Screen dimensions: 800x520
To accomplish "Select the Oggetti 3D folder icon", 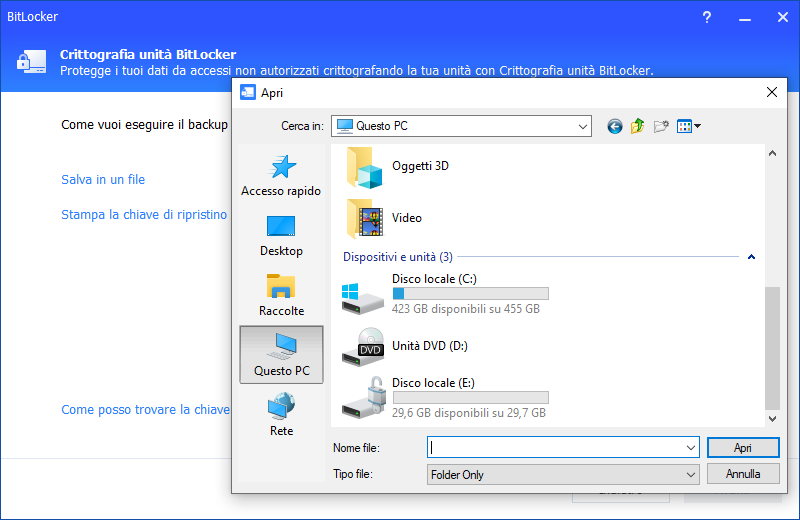I will coord(364,167).
